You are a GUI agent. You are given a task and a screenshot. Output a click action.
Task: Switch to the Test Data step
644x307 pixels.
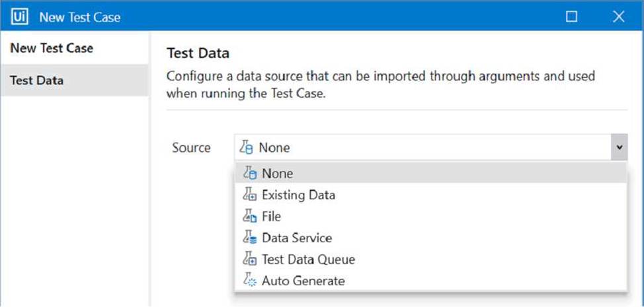(x=75, y=81)
